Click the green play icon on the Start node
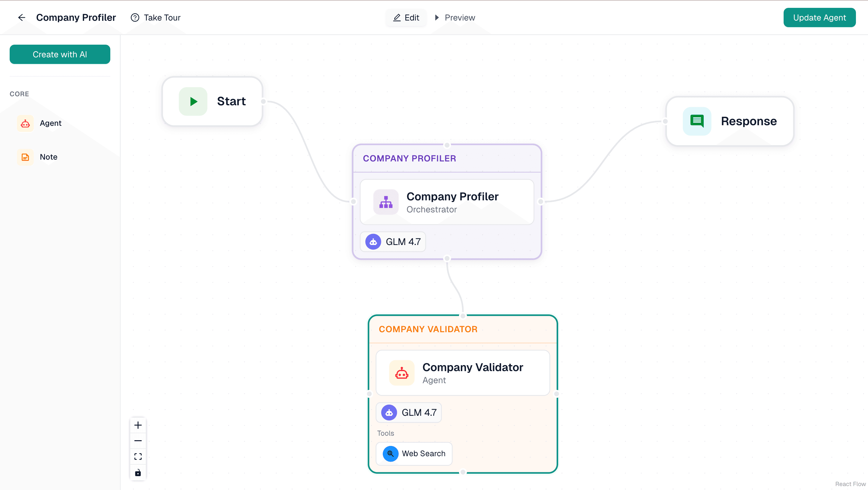This screenshot has width=868, height=490. click(193, 101)
